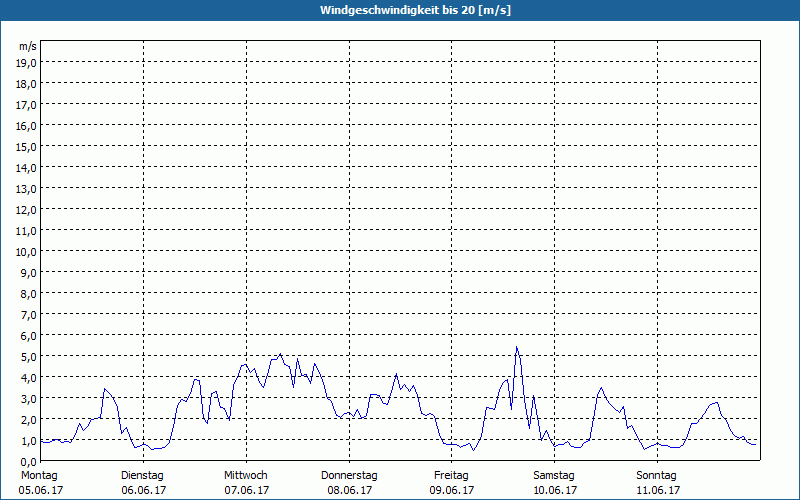Click the date '09.06.17'
The height and width of the screenshot is (500, 800).
point(452,490)
